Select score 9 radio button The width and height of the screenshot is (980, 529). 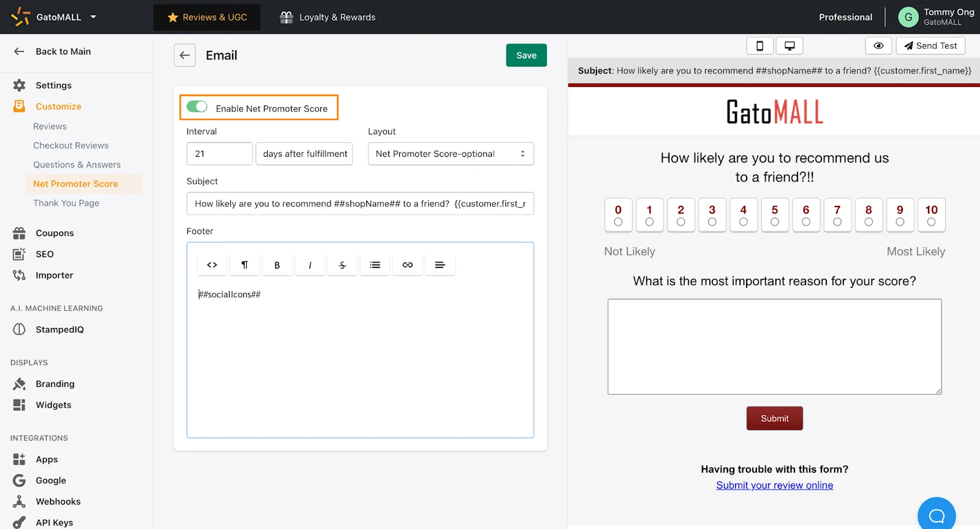pyautogui.click(x=900, y=222)
